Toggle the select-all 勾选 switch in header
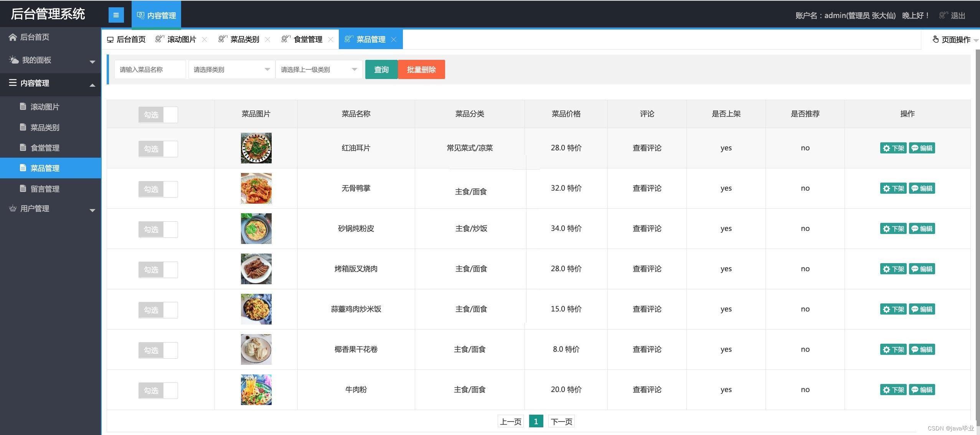The width and height of the screenshot is (980, 435). pos(158,115)
